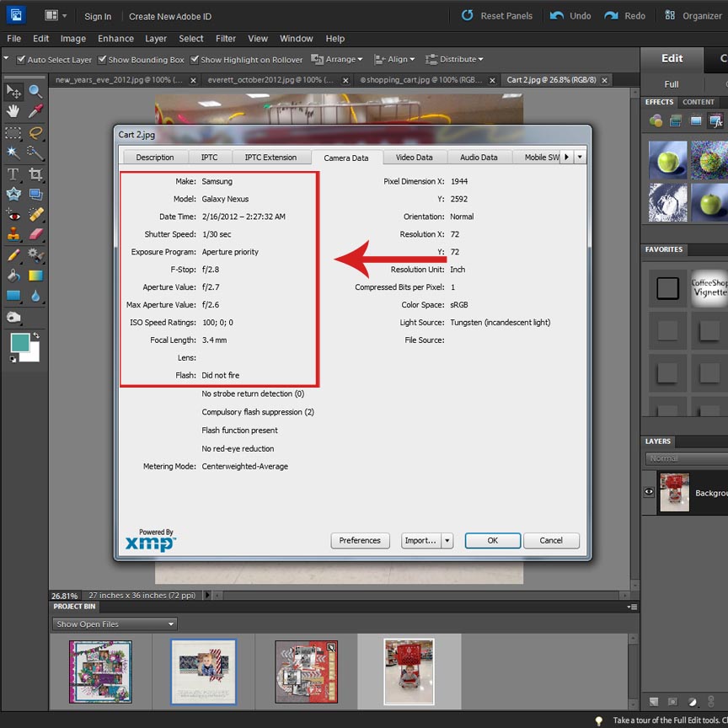The image size is (728, 728).
Task: Swap foreground and background colors
Action: point(36,335)
